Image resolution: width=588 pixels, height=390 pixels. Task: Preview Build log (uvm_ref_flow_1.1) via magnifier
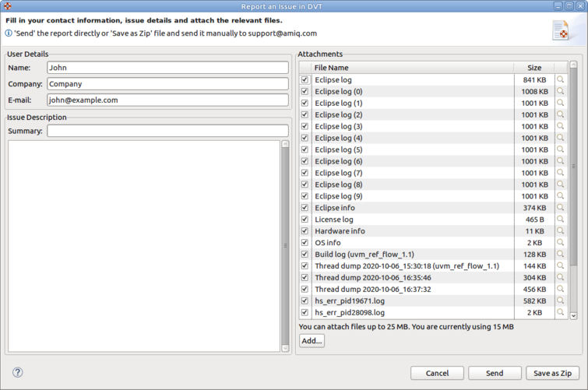560,254
